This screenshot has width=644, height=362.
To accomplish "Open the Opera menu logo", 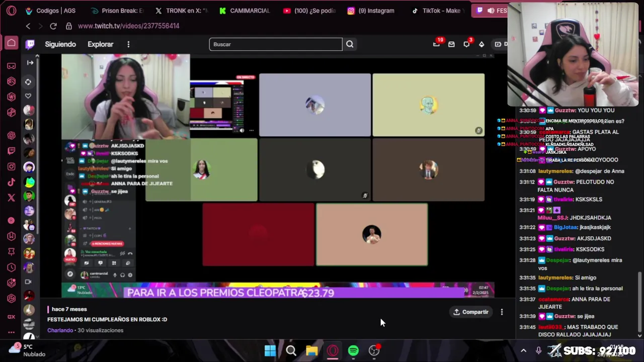I will 11,11.
